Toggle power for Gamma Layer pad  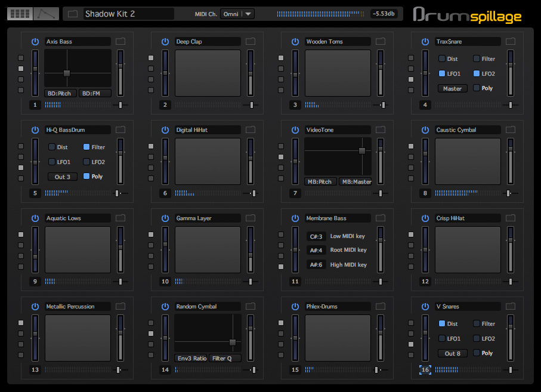point(165,218)
